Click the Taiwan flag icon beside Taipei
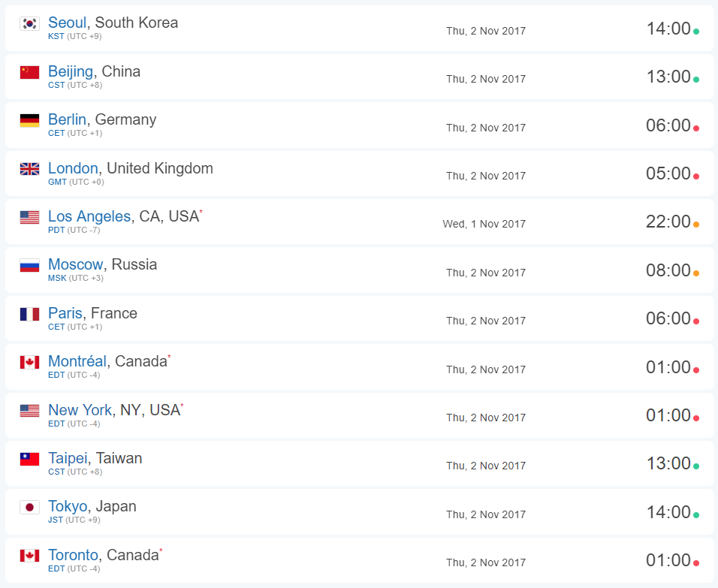Screen dimensions: 718x588 tap(29, 459)
